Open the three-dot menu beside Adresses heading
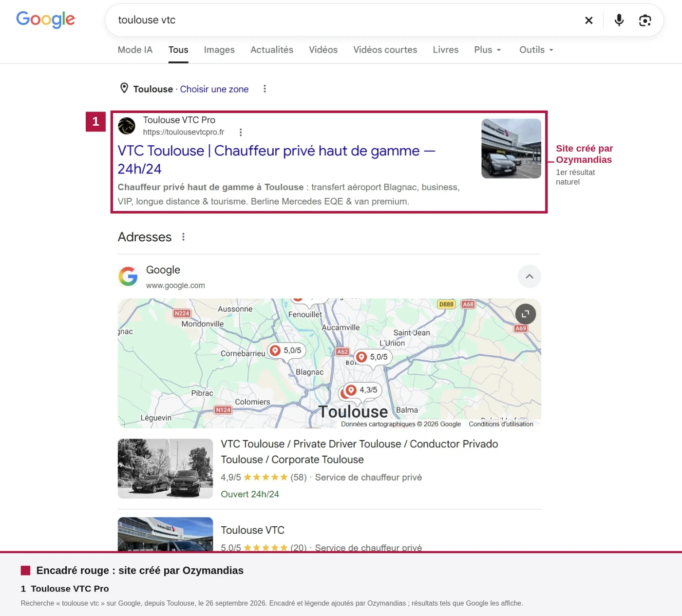The image size is (682, 616). 183,237
